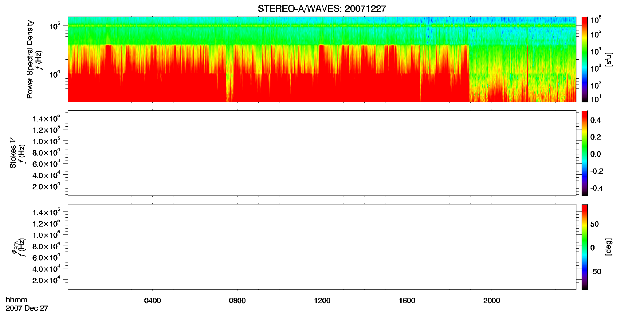Click the 2.0×10⁴ tick on φ RTN axis
644x332 pixels.
[x=46, y=280]
